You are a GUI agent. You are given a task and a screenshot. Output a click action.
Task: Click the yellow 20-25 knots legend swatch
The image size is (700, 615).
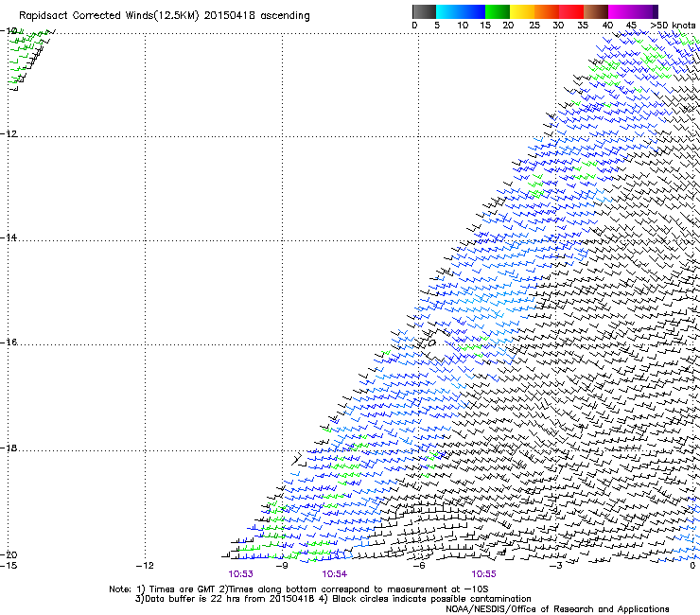pyautogui.click(x=522, y=11)
